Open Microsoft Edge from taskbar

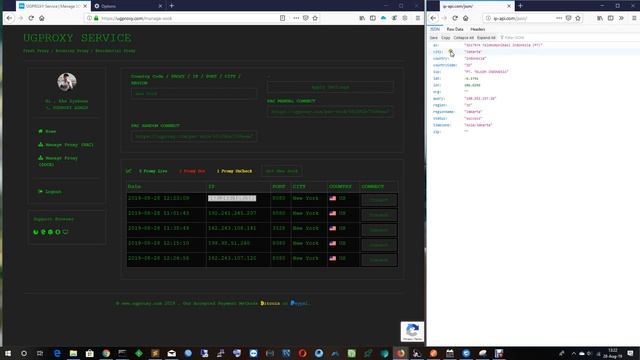pos(57,353)
